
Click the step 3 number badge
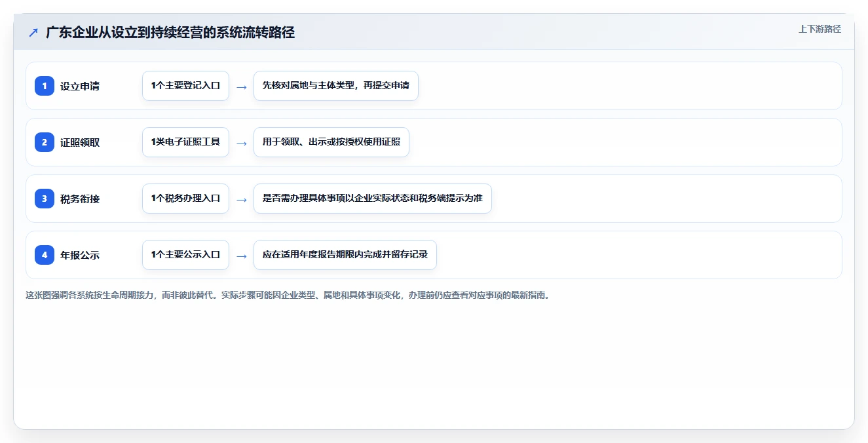coord(45,199)
